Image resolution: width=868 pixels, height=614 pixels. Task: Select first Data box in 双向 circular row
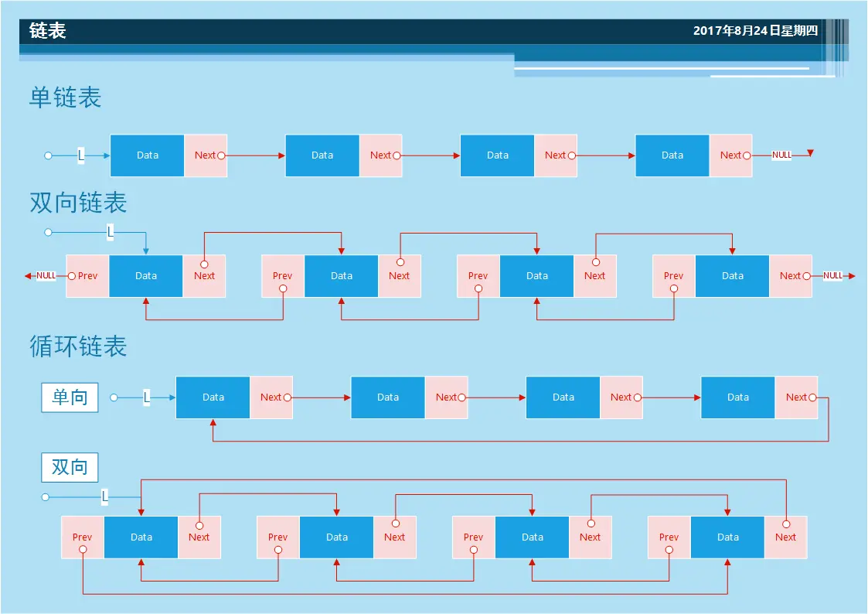coord(141,537)
